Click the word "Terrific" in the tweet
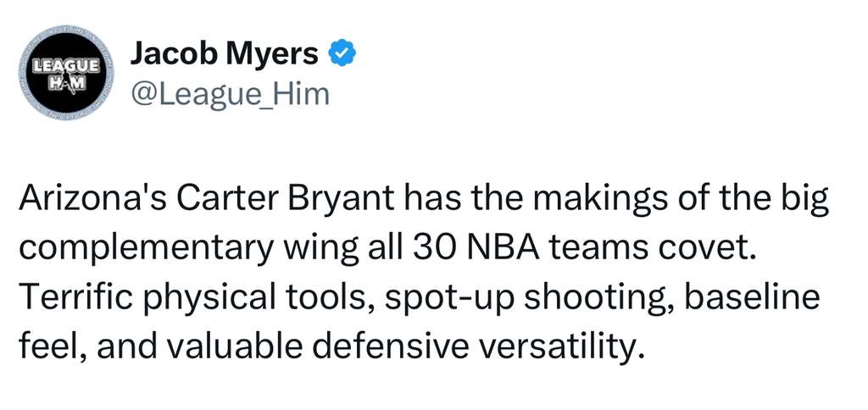Image resolution: width=868 pixels, height=410 pixels. (x=75, y=298)
